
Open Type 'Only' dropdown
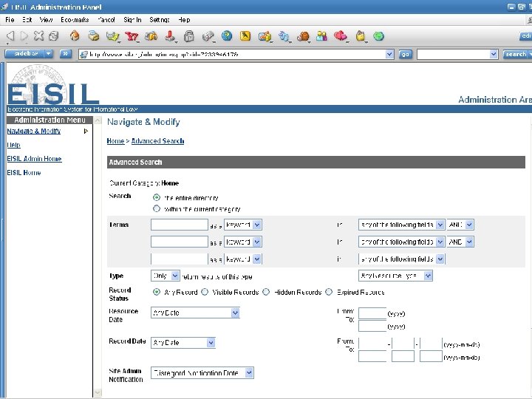[166, 276]
